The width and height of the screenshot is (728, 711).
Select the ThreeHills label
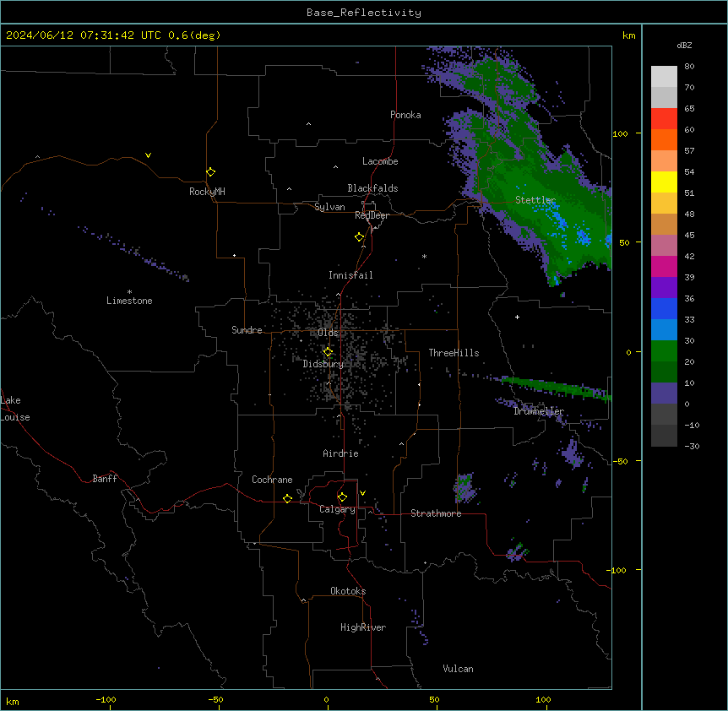(x=454, y=353)
